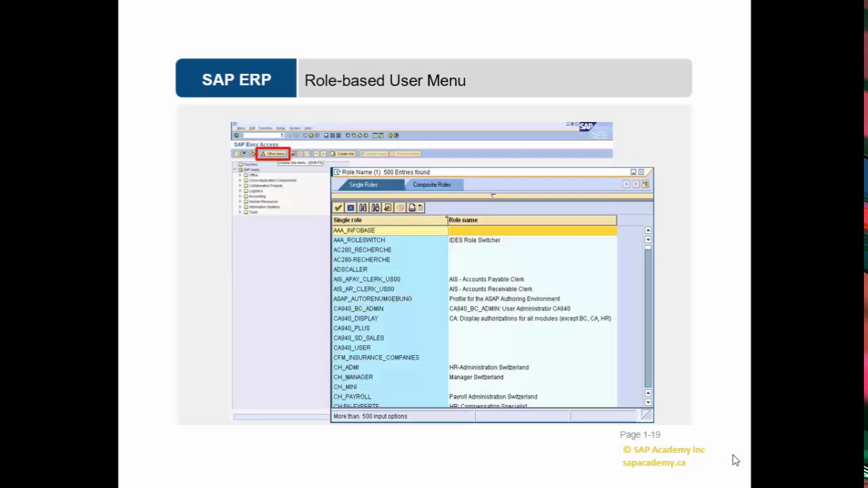Click the Assign users button
This screenshot has width=868, height=488.
[x=374, y=154]
